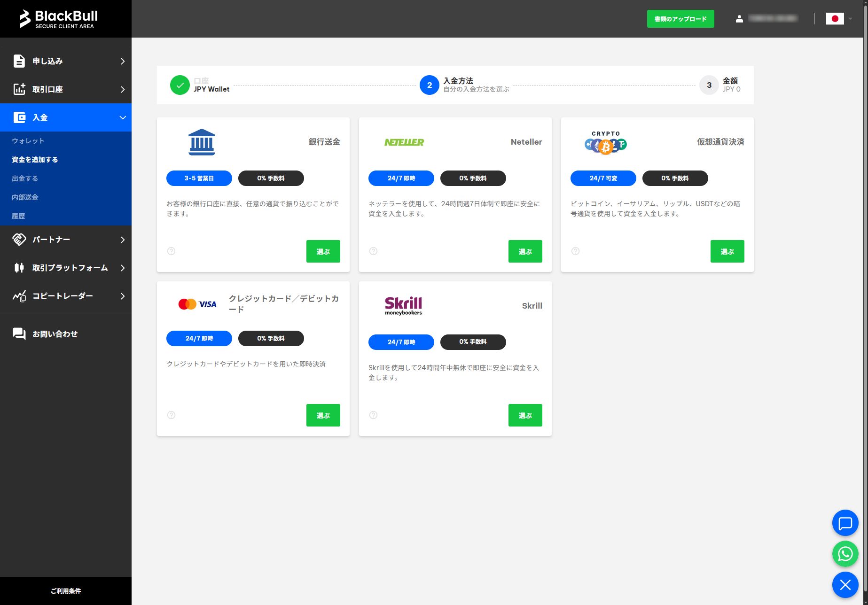The image size is (868, 605).
Task: Collapse the 入金 menu chevron
Action: (x=122, y=117)
